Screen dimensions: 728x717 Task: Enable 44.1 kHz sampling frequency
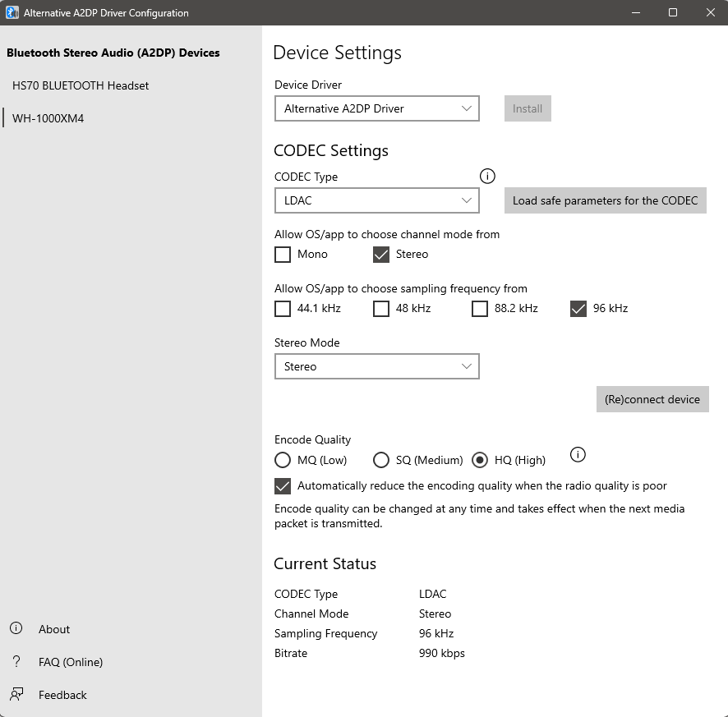pos(283,309)
